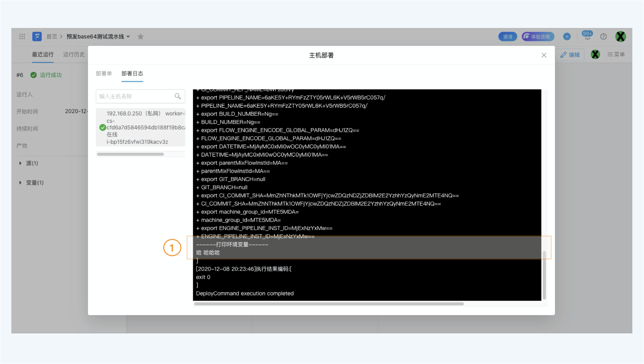Click export BUILD_NUMBER=Ng== log line
The height and width of the screenshot is (364, 644).
[x=237, y=114]
